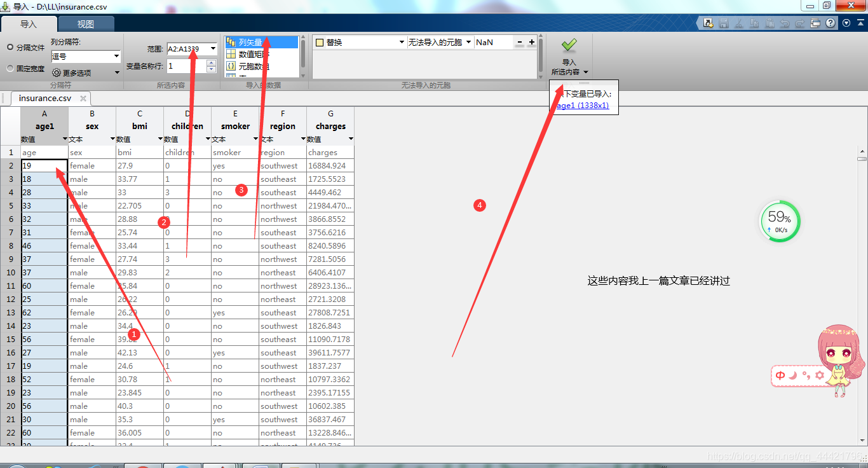This screenshot has width=868, height=468.
Task: Select the 列矢量 output type
Action: click(261, 43)
